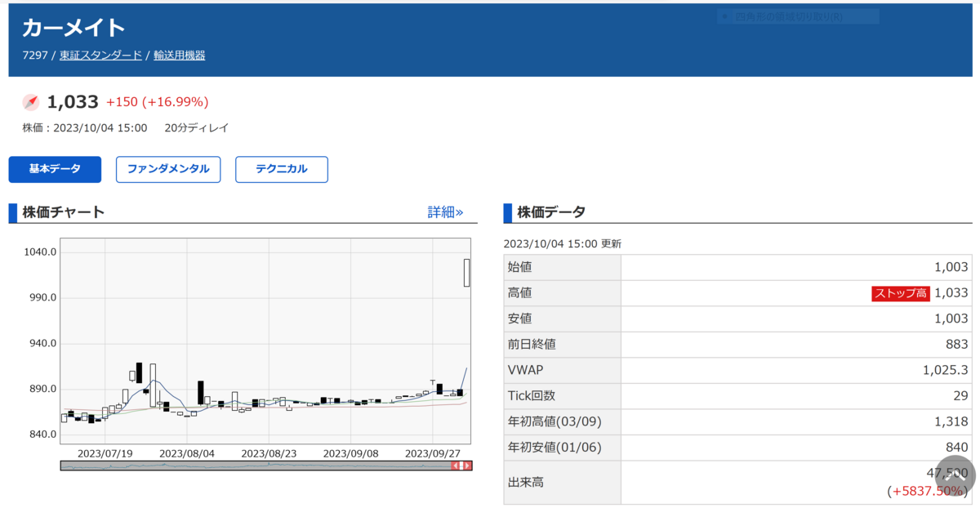Click the 890.0 y-axis label
This screenshot has width=980, height=508.
42,389
